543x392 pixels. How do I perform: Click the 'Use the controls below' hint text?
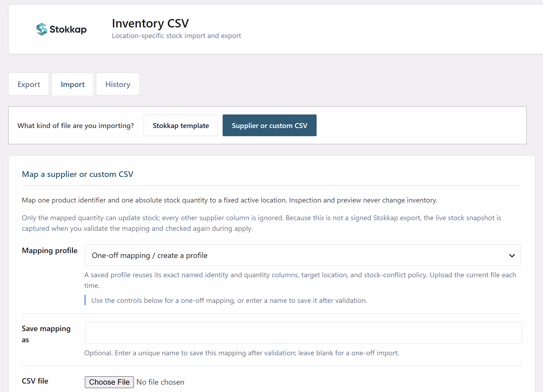point(229,300)
